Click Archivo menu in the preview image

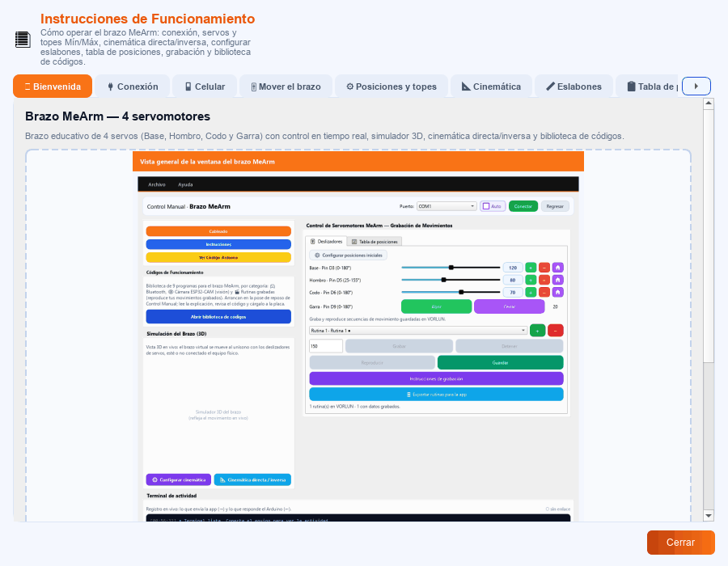(156, 184)
